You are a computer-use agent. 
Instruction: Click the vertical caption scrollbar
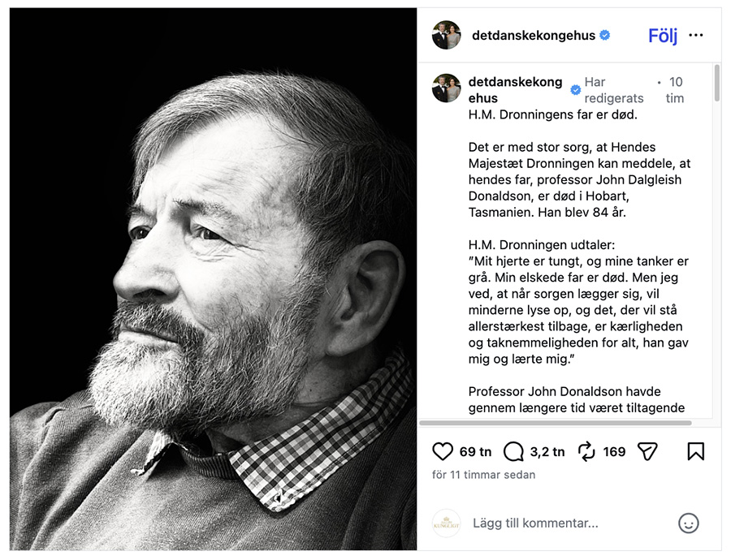point(716,84)
